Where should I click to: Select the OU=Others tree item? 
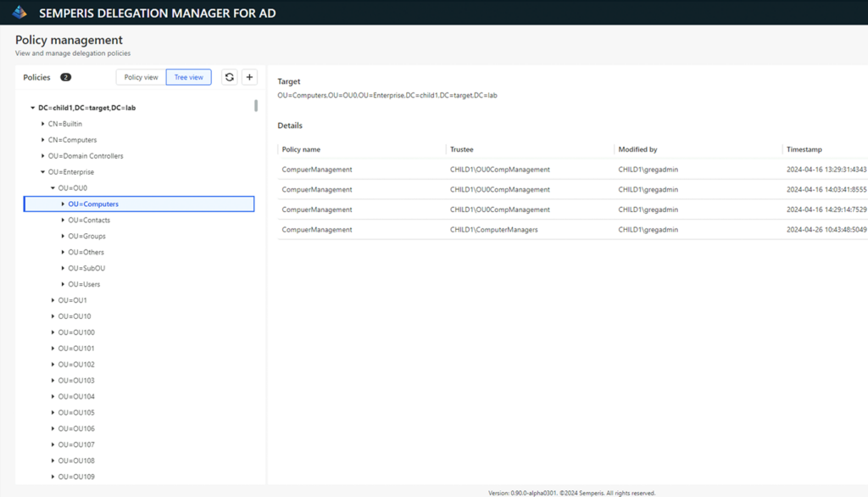click(x=86, y=252)
